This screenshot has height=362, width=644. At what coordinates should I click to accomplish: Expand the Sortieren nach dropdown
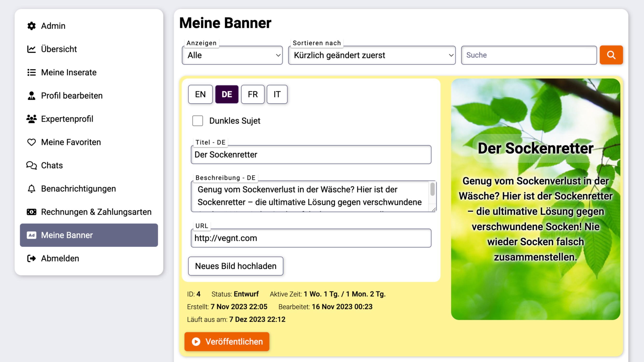(x=372, y=55)
